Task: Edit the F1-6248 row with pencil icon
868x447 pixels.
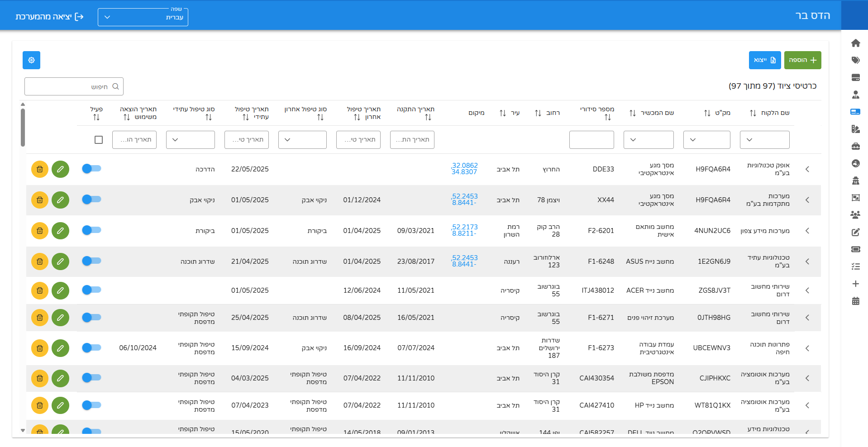Action: (x=60, y=262)
